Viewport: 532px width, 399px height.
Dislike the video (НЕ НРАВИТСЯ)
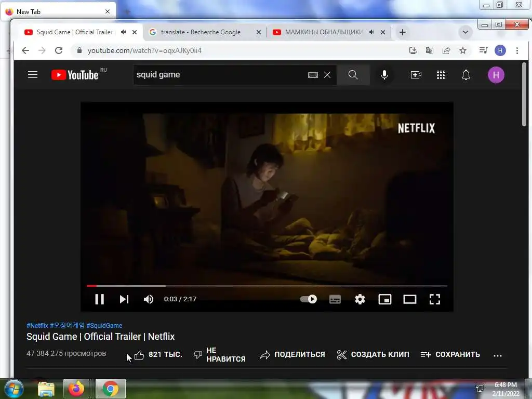point(220,355)
